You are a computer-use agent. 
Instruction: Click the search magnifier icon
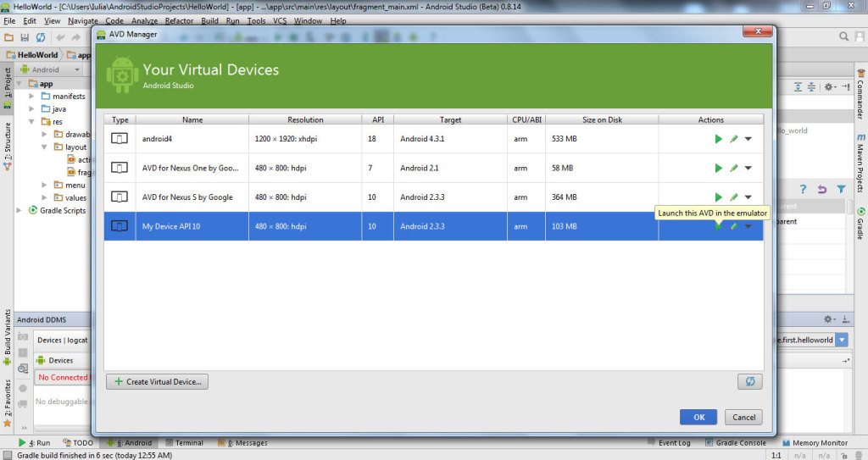point(843,36)
